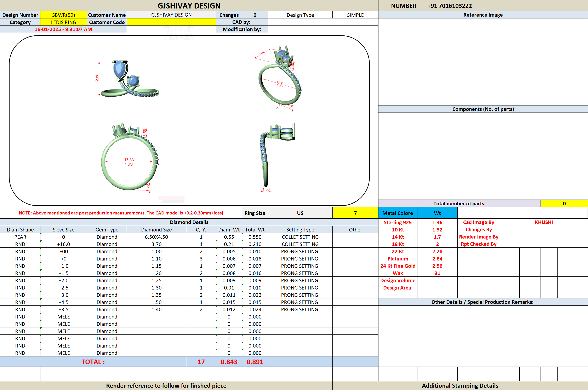The image size is (588, 390).
Task: Click the Changes value 0 cell
Action: [x=255, y=15]
